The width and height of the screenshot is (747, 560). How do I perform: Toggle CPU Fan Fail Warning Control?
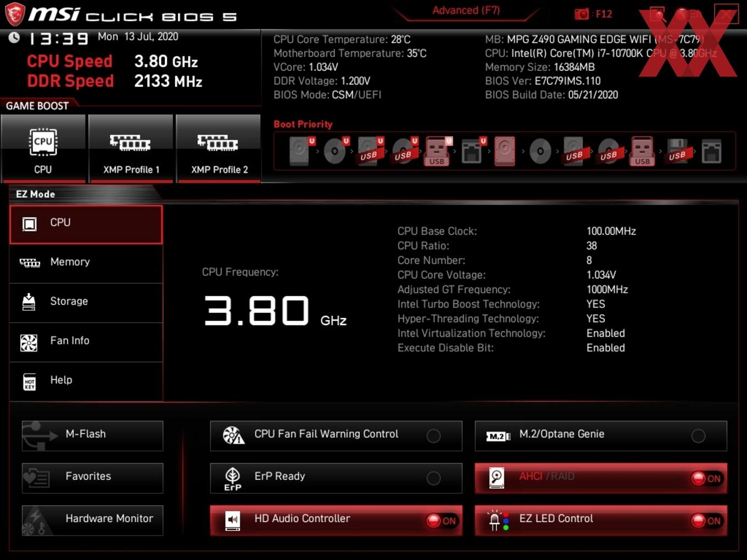[433, 436]
